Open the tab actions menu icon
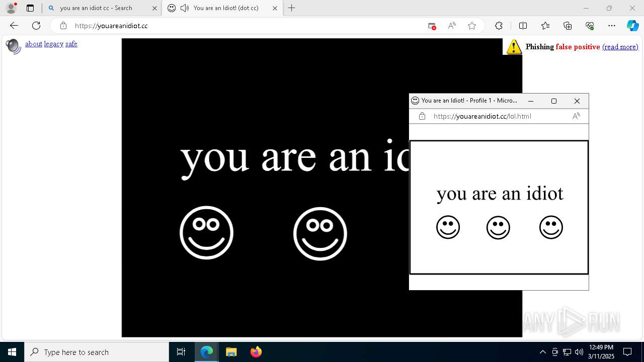 point(30,8)
